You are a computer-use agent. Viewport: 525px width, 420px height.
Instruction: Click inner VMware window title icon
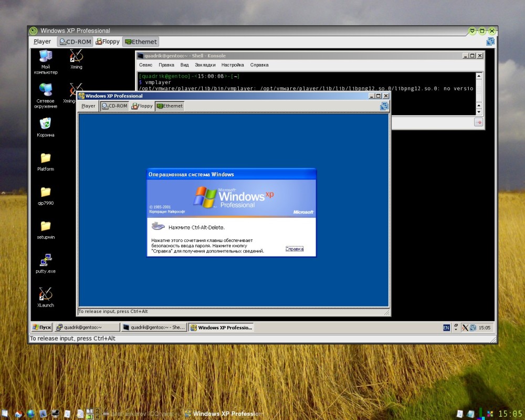tap(81, 96)
